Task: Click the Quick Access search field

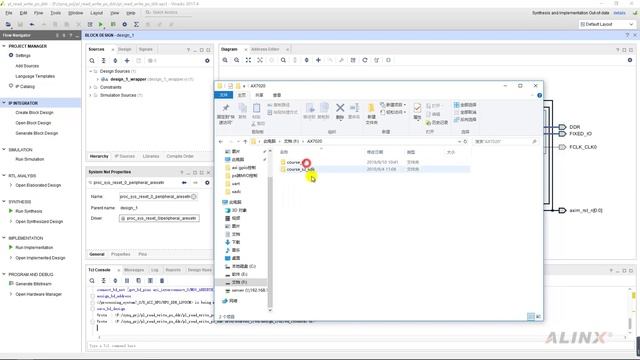Action: (x=167, y=13)
